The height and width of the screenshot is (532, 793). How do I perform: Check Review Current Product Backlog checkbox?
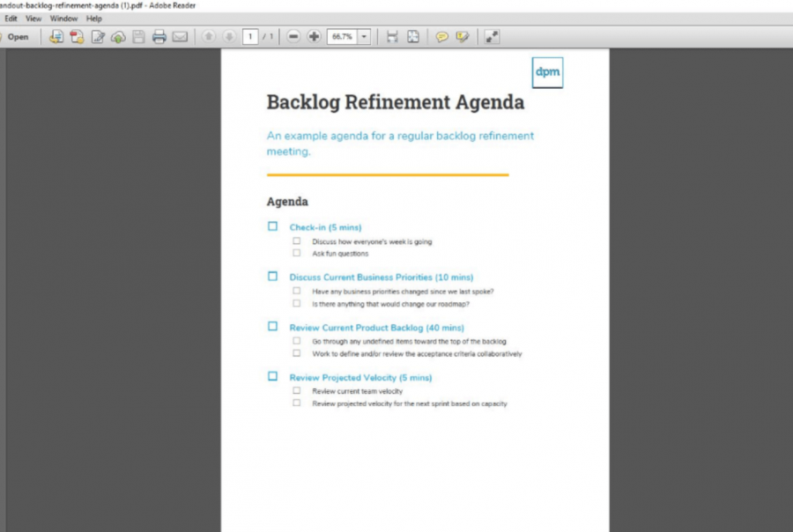pyautogui.click(x=272, y=327)
